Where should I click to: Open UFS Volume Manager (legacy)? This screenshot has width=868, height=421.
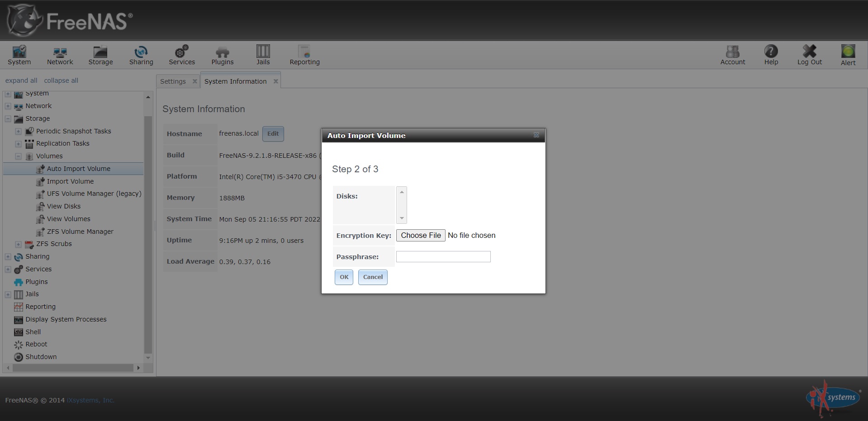click(94, 194)
